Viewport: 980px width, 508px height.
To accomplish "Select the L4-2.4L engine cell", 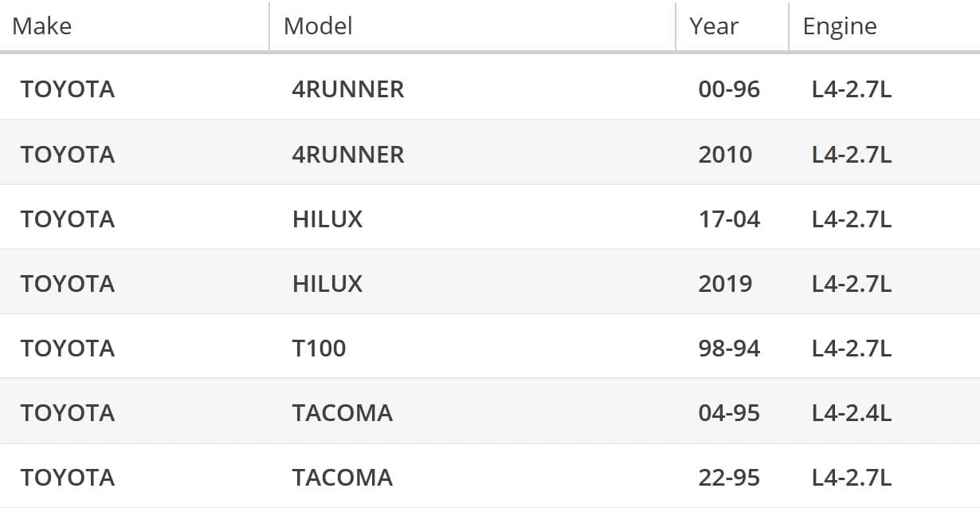I will pos(851,412).
